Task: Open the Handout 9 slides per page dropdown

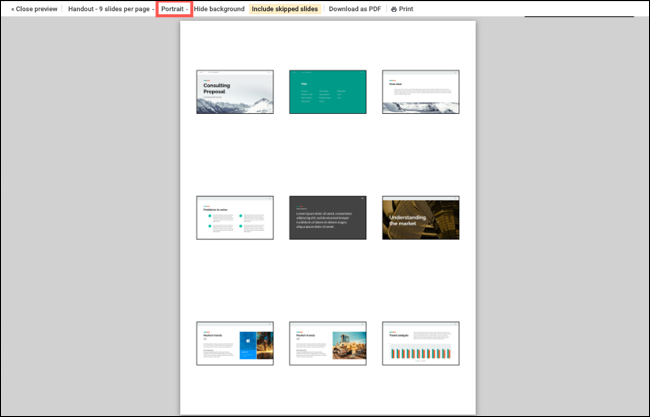Action: pos(110,9)
